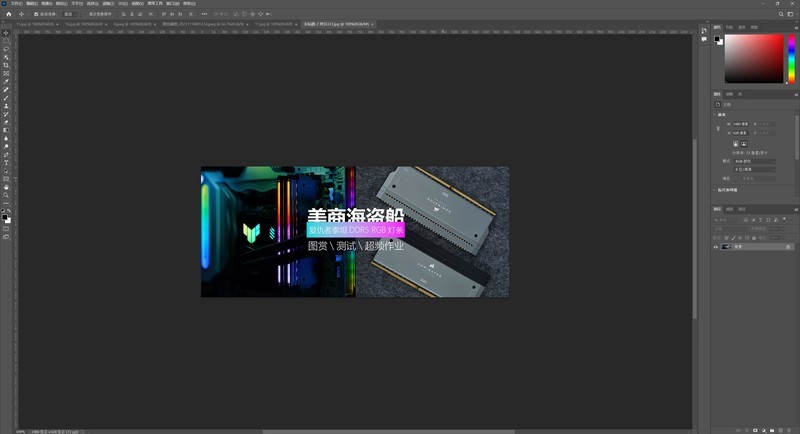This screenshot has height=434, width=800.
Task: Switch to the 色板 Swatches tab
Action: coord(729,27)
